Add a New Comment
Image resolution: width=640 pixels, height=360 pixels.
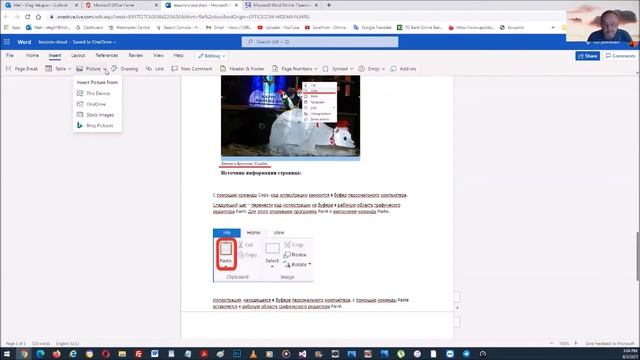pyautogui.click(x=192, y=69)
